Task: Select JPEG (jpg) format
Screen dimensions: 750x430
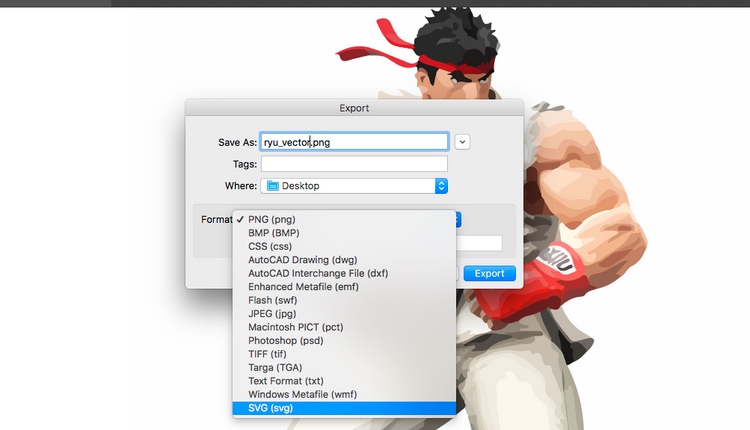Action: (344, 313)
